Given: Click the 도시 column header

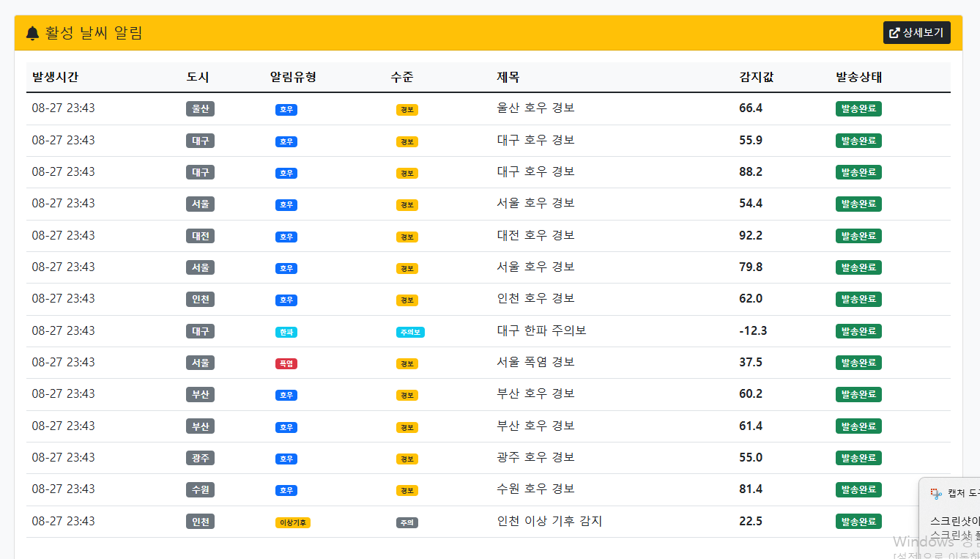Looking at the screenshot, I should [x=198, y=77].
